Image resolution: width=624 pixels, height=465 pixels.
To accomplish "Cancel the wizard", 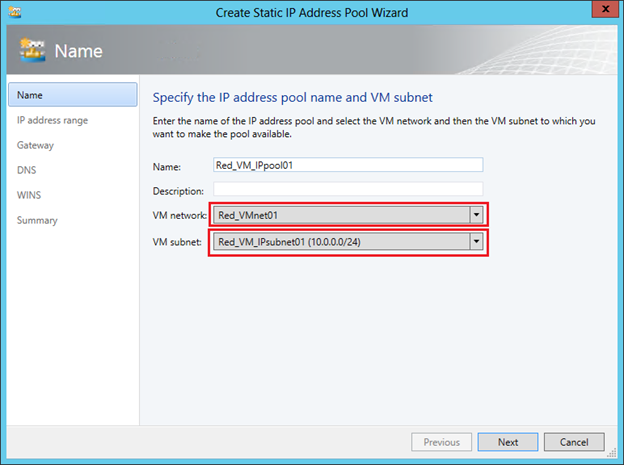I will [x=574, y=442].
